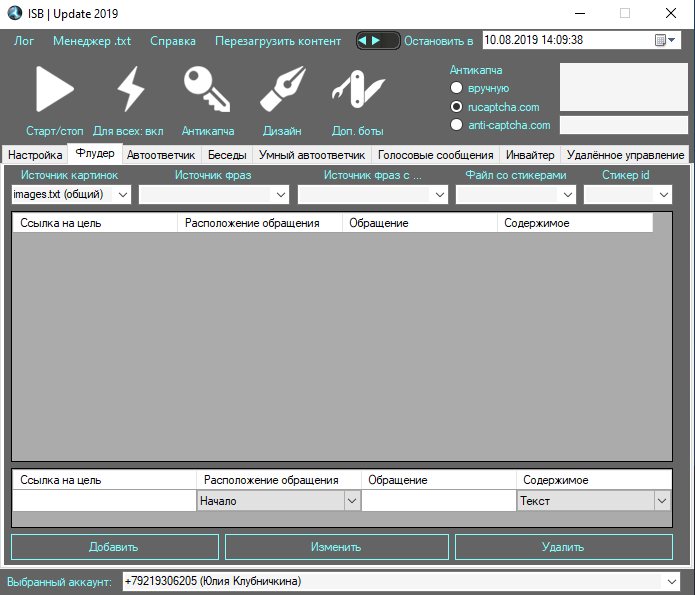This screenshot has height=595, width=695.
Task: Click the large captcha image box
Action: (624, 87)
